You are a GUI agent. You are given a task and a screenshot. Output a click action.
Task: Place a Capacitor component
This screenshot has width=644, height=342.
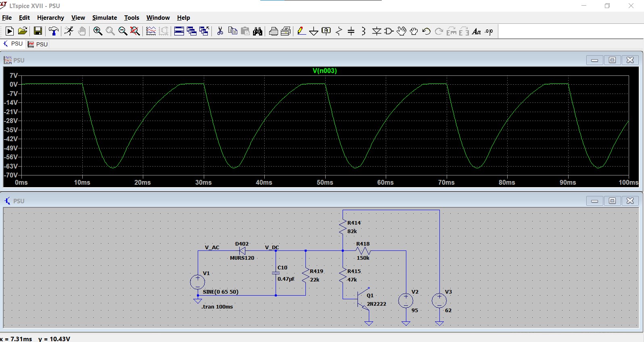(351, 31)
